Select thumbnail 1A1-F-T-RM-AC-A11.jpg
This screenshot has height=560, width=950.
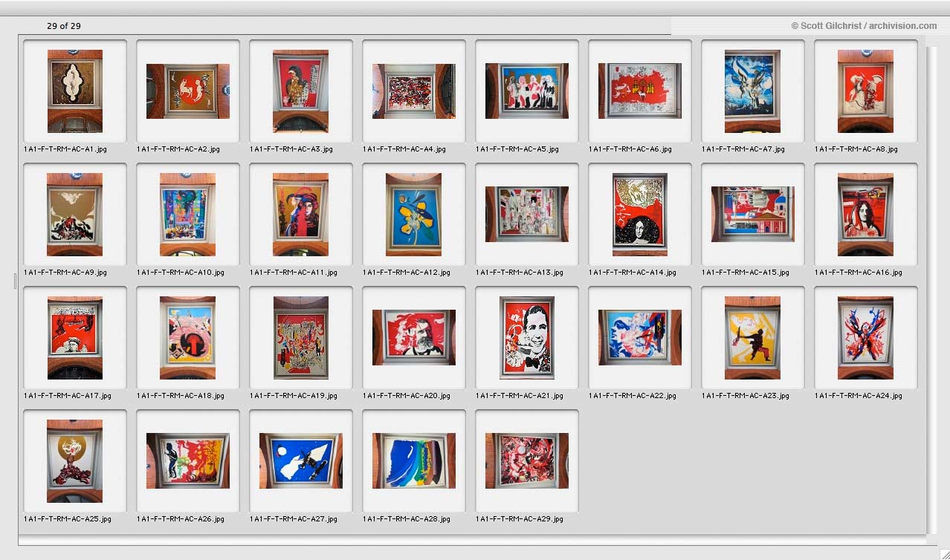coord(301,215)
